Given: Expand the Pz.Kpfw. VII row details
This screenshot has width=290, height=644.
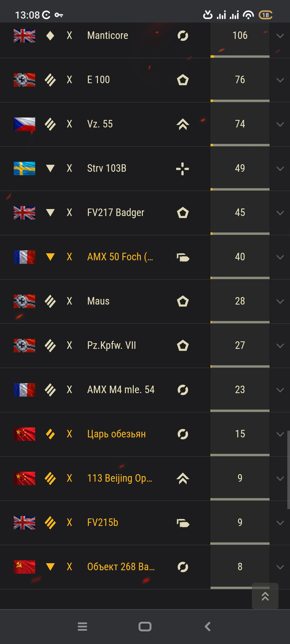Looking at the screenshot, I should coord(280,346).
